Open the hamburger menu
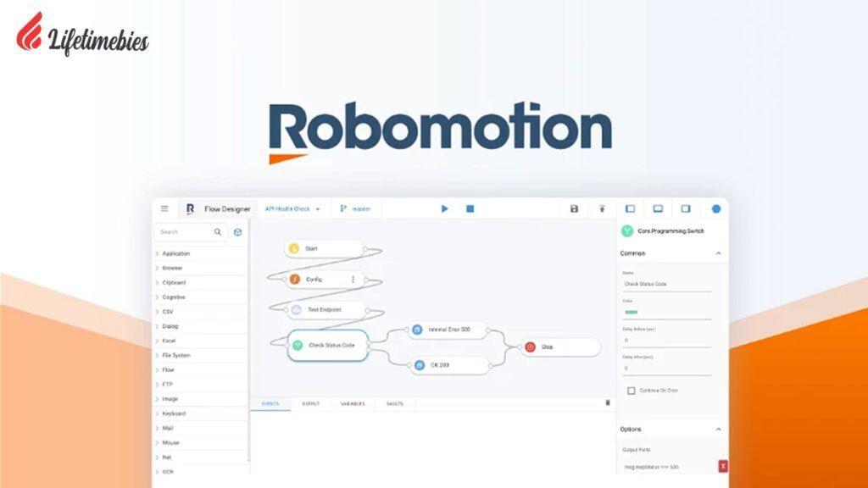This screenshot has height=488, width=868. 164,208
